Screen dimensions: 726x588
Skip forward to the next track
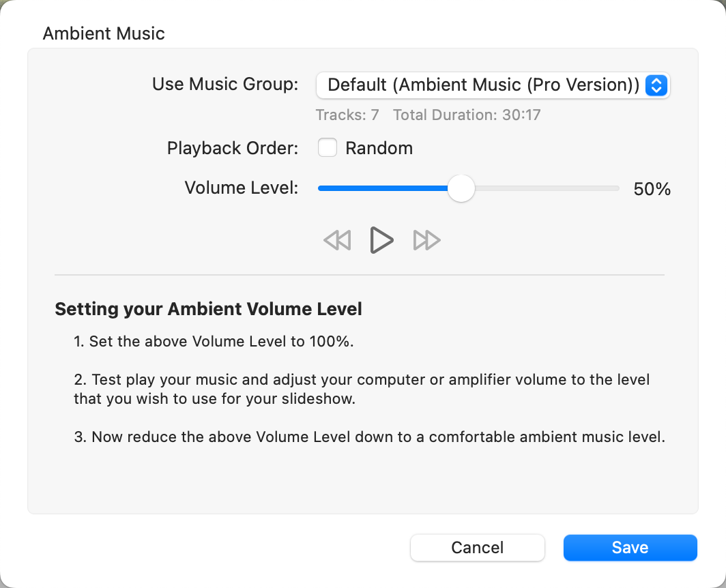(x=427, y=240)
